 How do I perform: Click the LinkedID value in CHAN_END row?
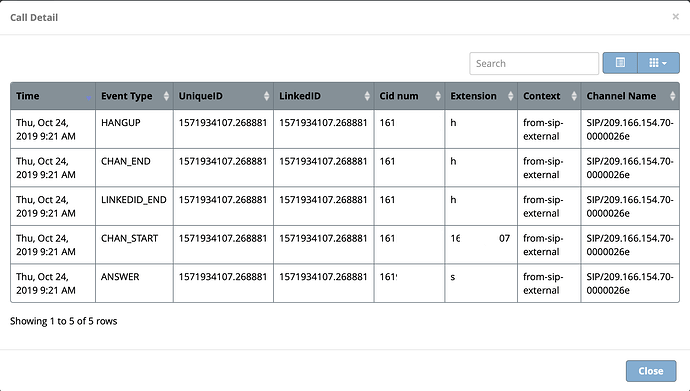click(x=323, y=161)
